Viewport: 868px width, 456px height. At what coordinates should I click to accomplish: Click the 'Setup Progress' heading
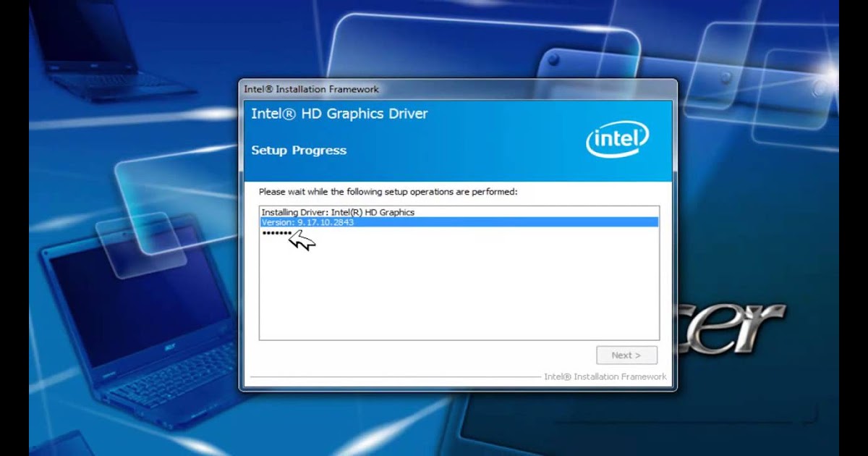click(299, 151)
